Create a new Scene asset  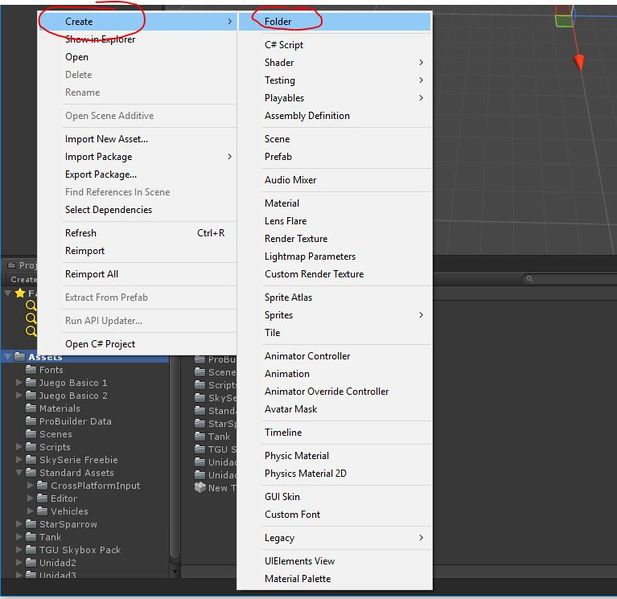[x=277, y=139]
